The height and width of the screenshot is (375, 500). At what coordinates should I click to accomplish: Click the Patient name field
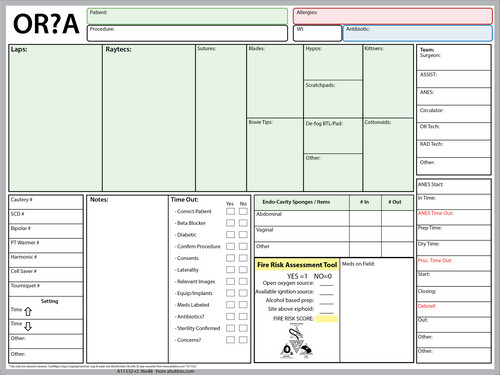(x=187, y=16)
